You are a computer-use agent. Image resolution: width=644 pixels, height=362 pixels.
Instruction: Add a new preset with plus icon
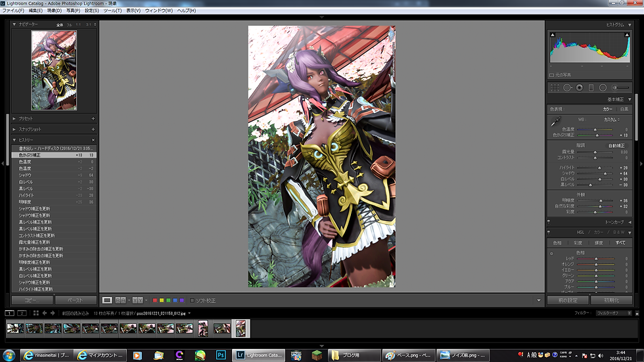click(x=93, y=119)
